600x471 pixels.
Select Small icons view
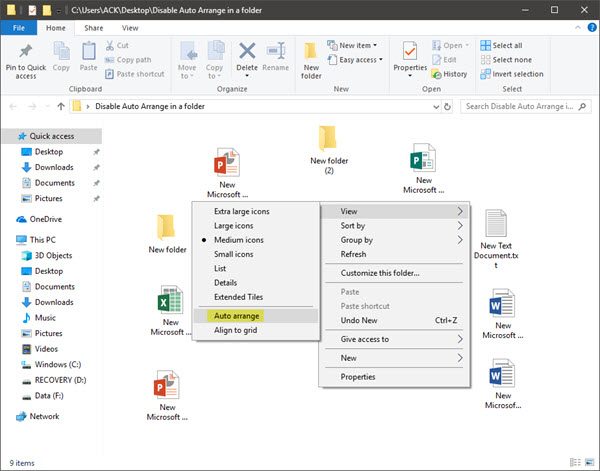[x=256, y=254]
